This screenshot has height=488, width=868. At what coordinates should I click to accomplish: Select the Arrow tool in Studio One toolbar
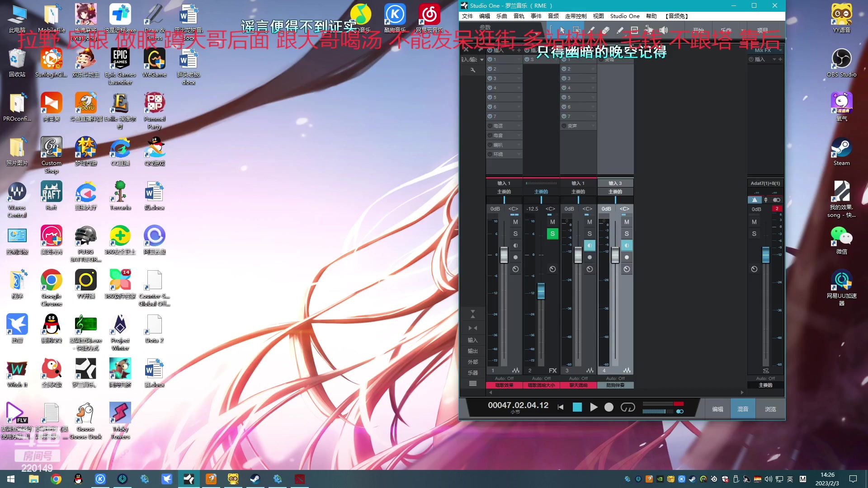562,30
